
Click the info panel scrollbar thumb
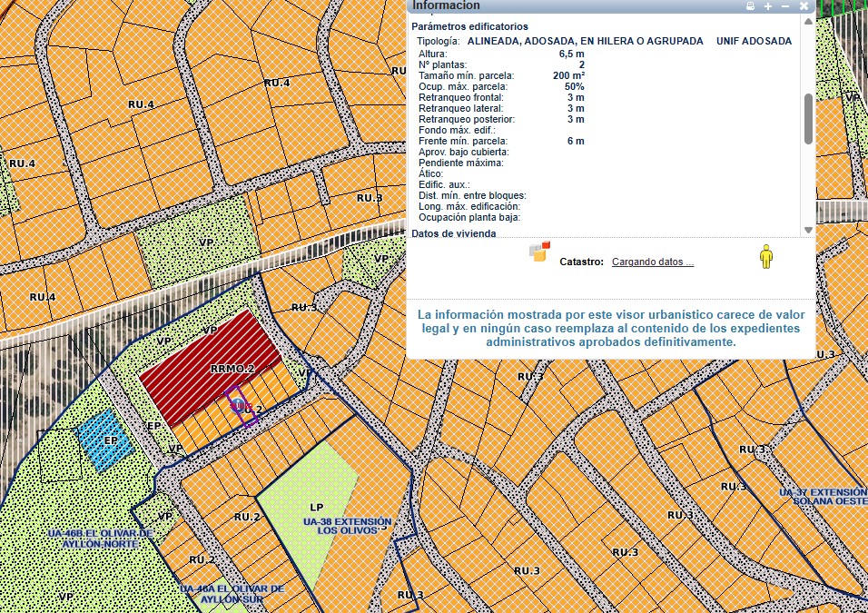point(808,118)
